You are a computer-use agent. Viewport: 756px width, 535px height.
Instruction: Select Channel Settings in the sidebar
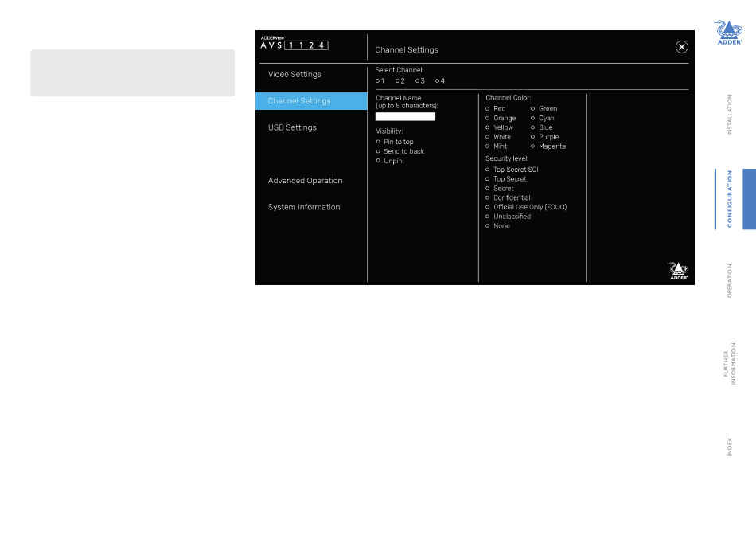(x=311, y=101)
